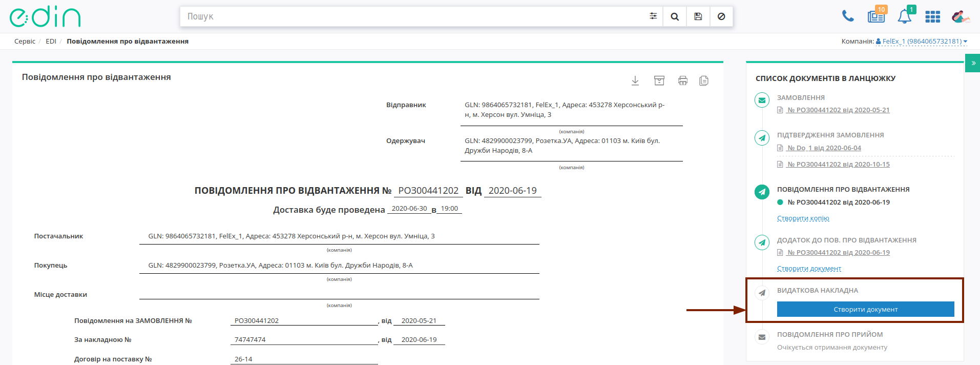Click delivery date 2020-06-30
This screenshot has width=980, height=365.
coord(409,209)
